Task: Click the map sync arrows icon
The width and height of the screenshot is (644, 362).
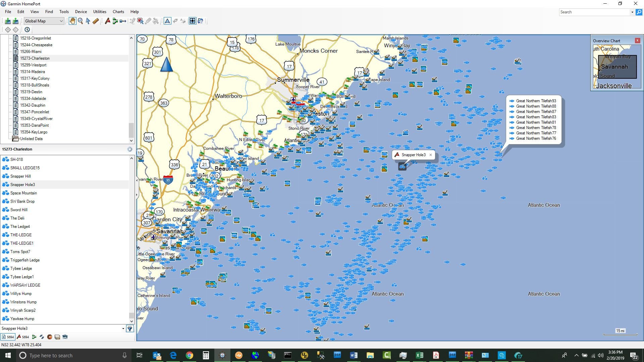Action: tap(201, 21)
